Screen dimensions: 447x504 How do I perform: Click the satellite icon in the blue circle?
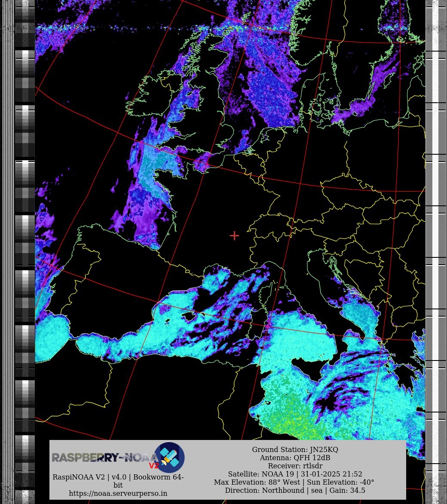coord(169,458)
